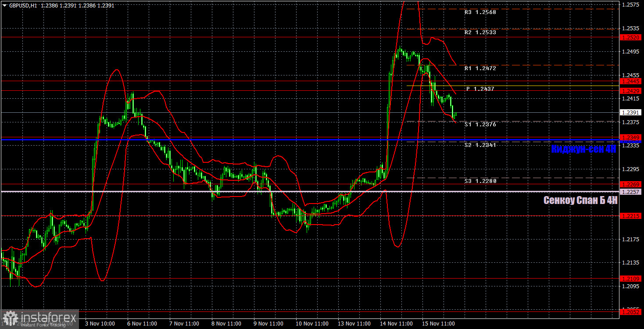Viewport: 644px width, 329px height.
Task: Click the 3 Nov 10:00 time label
Action: [100, 324]
